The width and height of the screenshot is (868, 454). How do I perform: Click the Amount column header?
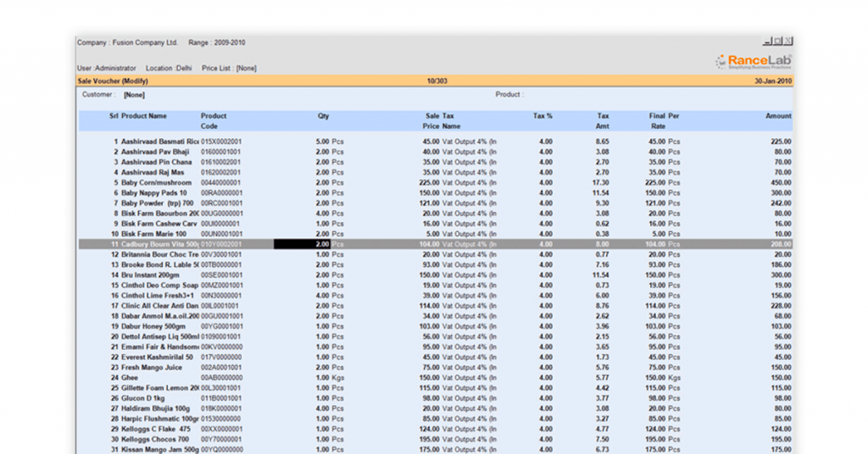778,115
